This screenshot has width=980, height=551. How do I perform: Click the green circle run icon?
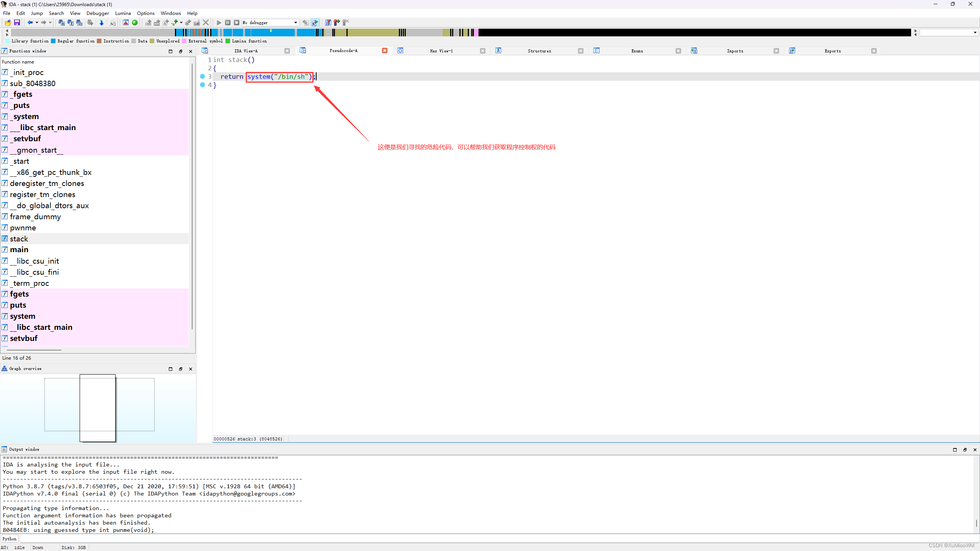(135, 23)
